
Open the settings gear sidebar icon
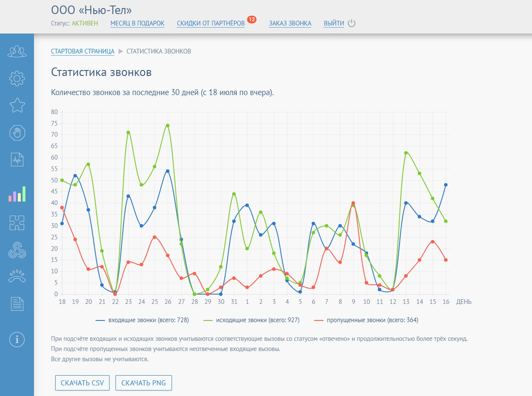[17, 78]
